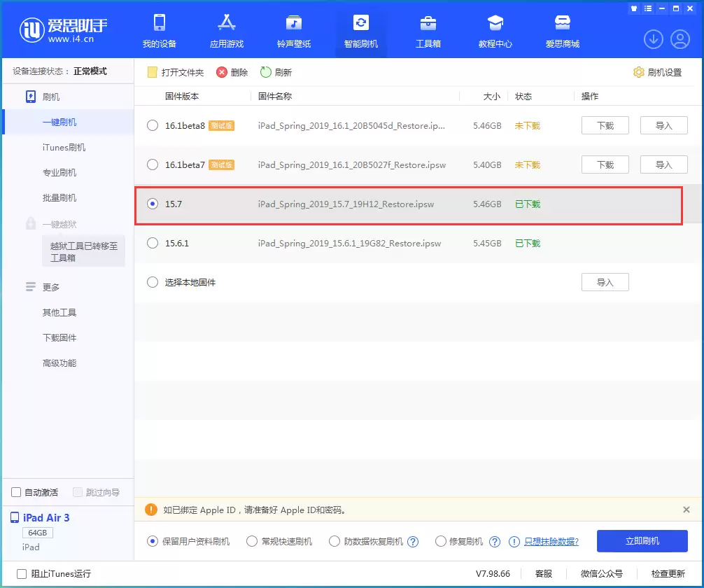Click the skin shirt icon in title bar
Image resolution: width=704 pixels, height=588 pixels.
(x=634, y=8)
